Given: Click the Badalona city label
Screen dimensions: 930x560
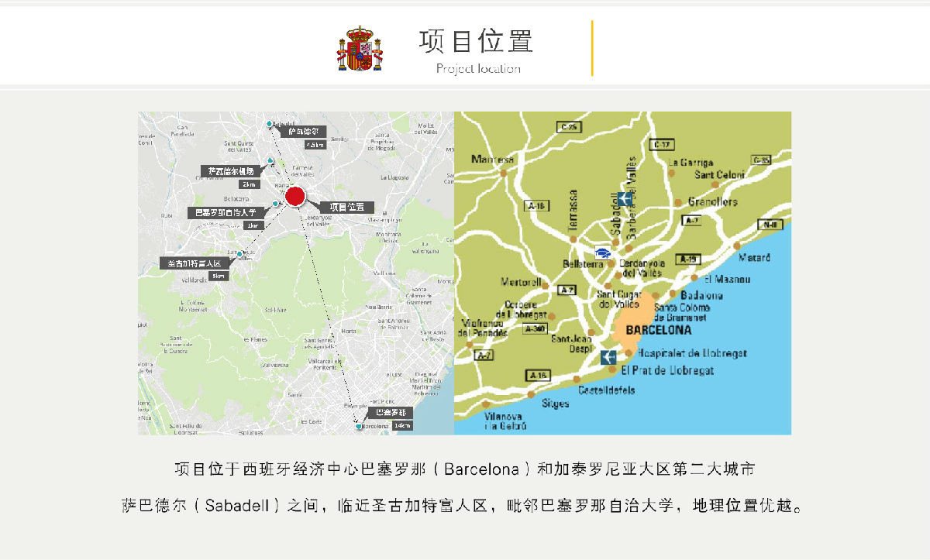Looking at the screenshot, I should 701,295.
